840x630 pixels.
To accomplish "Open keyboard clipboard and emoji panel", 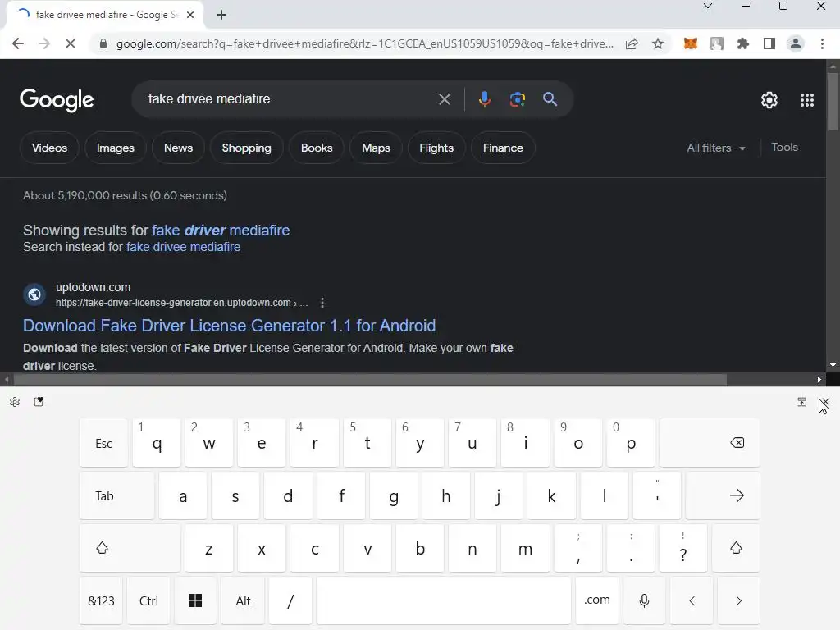I will pos(39,402).
